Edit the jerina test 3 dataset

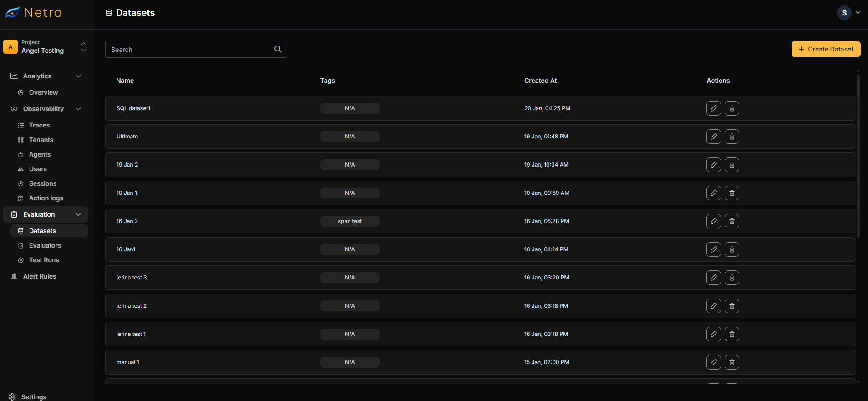tap(713, 278)
